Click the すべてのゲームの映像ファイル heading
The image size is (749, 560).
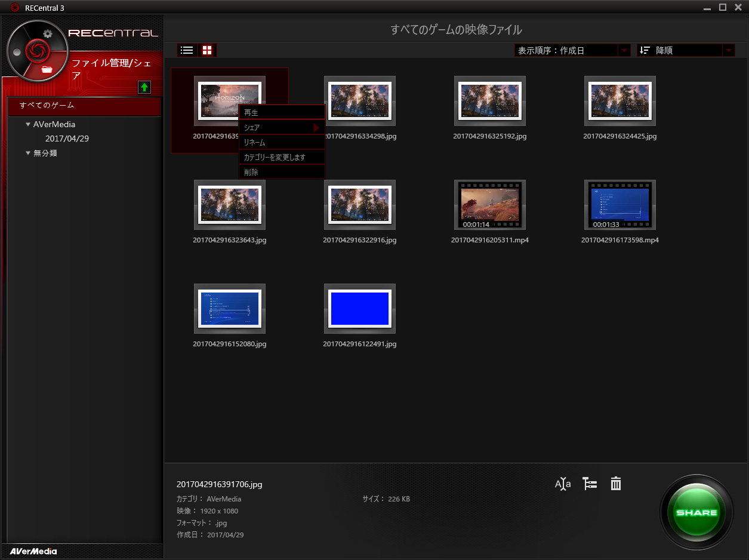(457, 29)
